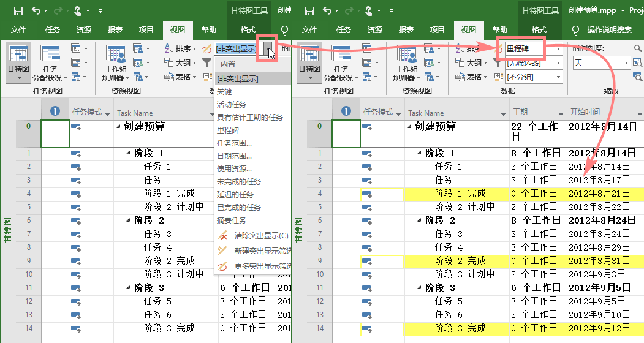Image resolution: width=644 pixels, height=343 pixels.
Task: Open the 工期 column filter arrow in the right window
Action: (561, 114)
